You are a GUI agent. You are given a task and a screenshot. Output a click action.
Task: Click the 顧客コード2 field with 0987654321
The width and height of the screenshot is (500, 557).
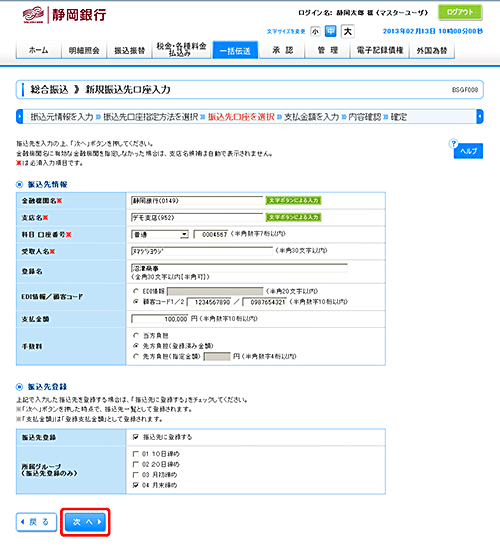(265, 302)
